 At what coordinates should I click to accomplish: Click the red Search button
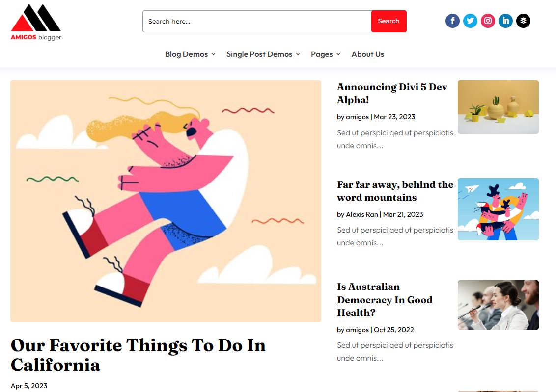coord(389,21)
